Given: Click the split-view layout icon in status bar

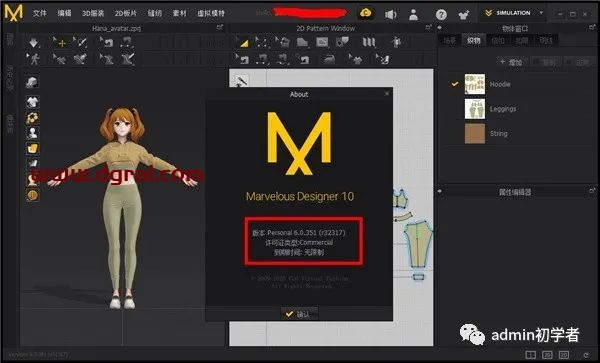Looking at the screenshot, I should (530, 355).
